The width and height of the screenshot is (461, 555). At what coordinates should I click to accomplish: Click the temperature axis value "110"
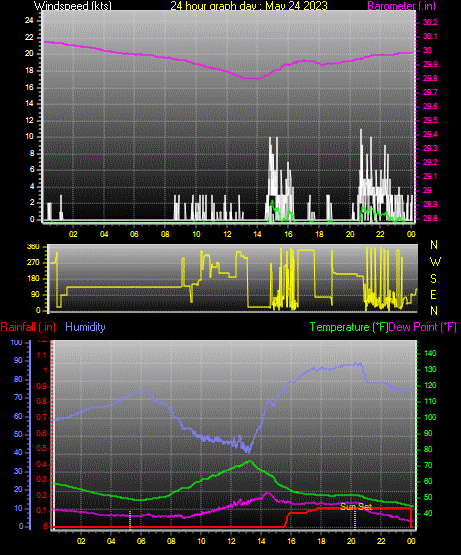tap(430, 401)
